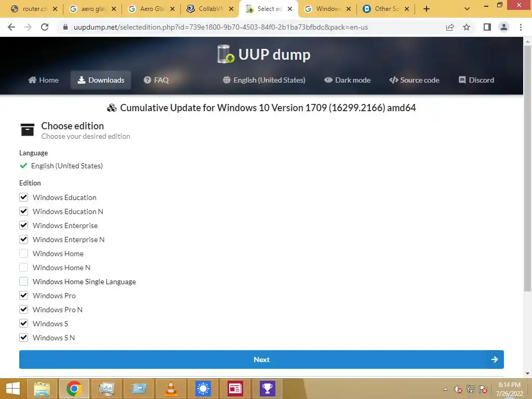Check Windows Home edition
532x399 pixels.
pos(23,254)
